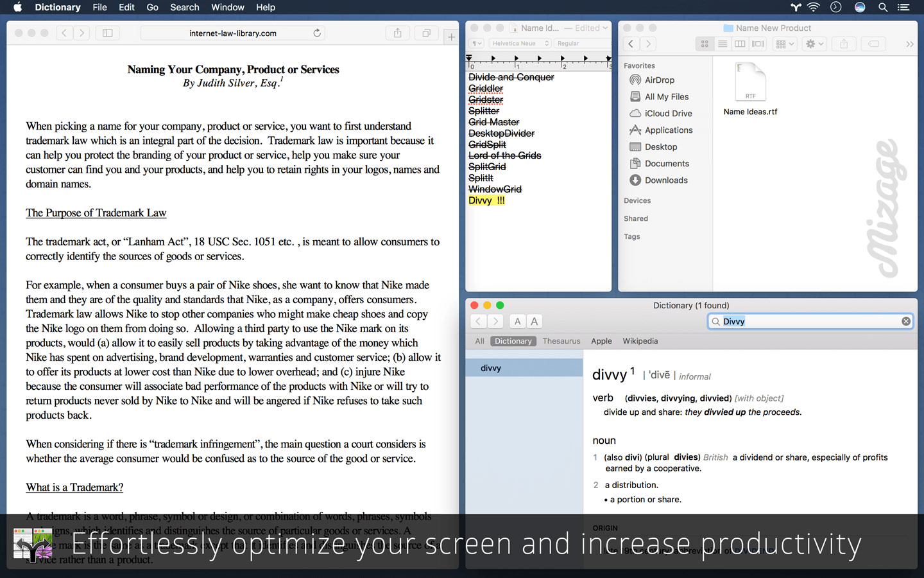
Task: Open the Downloads folder in sidebar
Action: 666,180
